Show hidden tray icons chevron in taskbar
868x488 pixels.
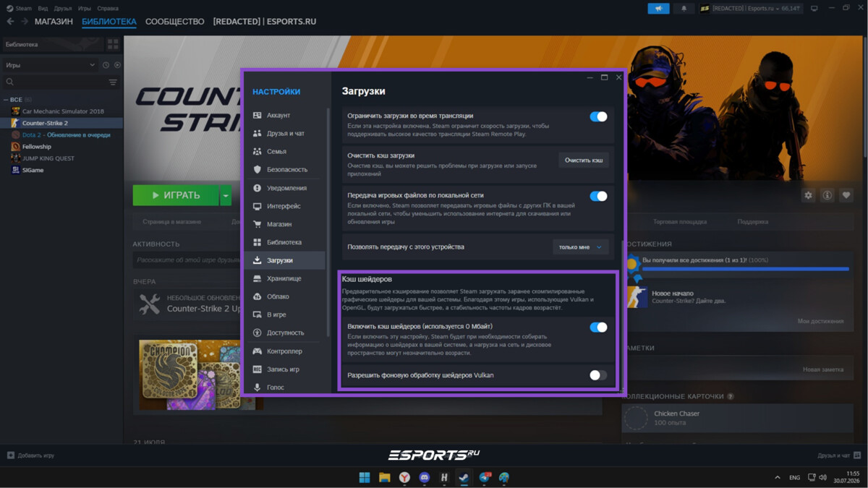point(778,478)
